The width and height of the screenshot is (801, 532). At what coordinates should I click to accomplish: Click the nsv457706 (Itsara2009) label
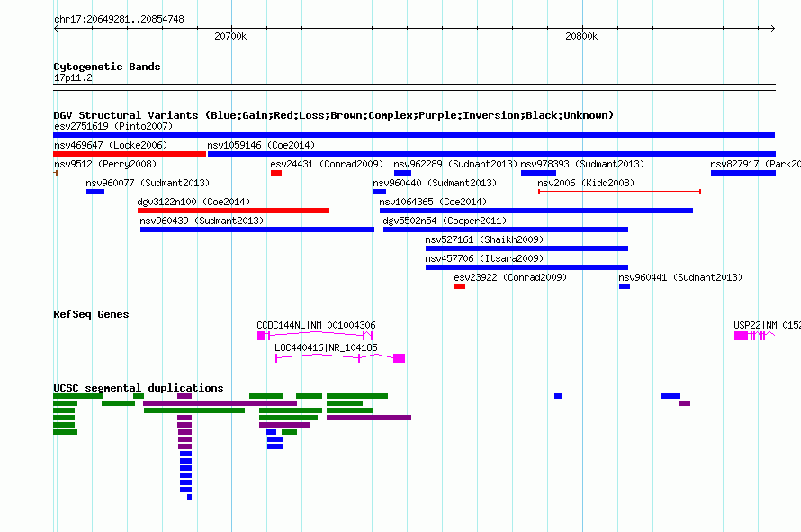(x=484, y=258)
